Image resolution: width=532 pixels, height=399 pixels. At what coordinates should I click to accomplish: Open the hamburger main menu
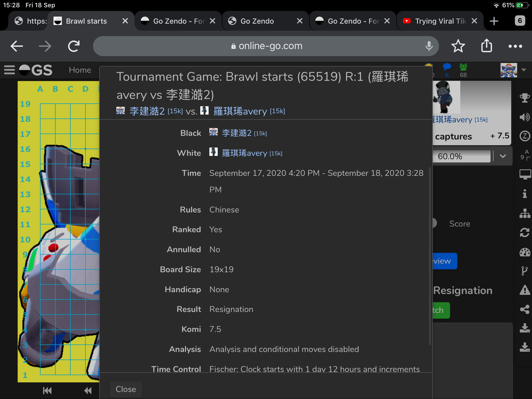tap(10, 70)
